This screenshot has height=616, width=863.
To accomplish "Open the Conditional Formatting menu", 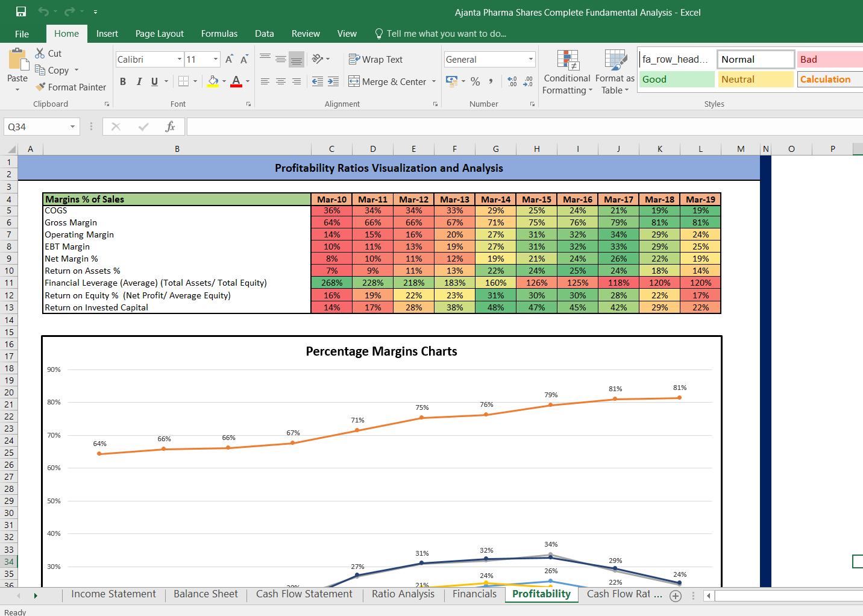I will [567, 72].
